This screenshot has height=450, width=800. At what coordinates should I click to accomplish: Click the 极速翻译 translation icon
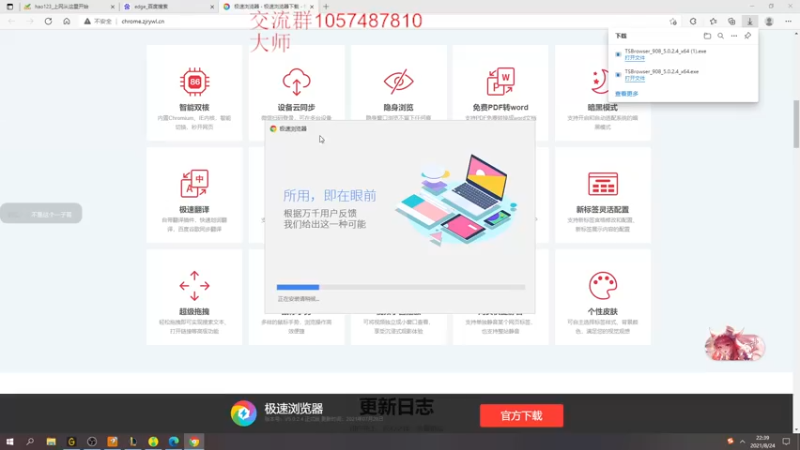pyautogui.click(x=194, y=184)
